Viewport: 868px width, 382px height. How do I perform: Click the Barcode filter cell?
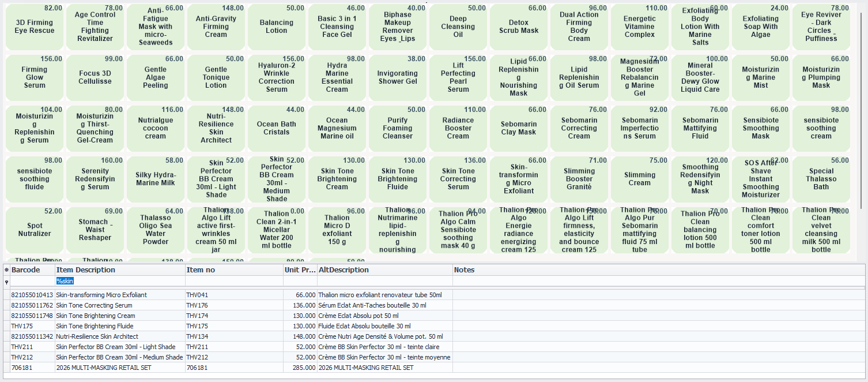(32, 281)
